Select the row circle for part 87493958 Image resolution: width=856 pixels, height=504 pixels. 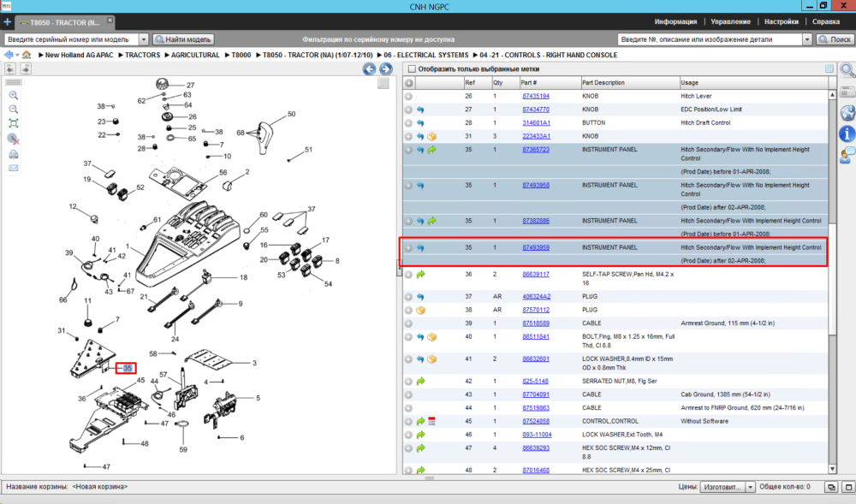(408, 186)
